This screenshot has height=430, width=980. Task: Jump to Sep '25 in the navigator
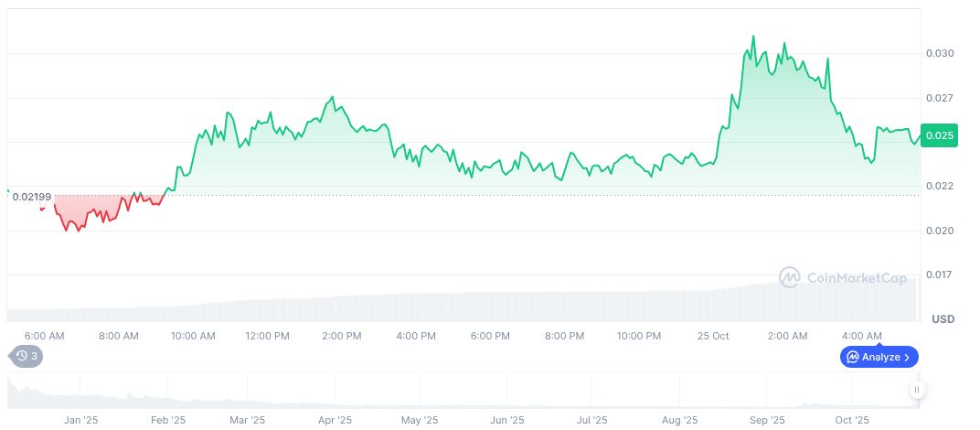coord(767,421)
